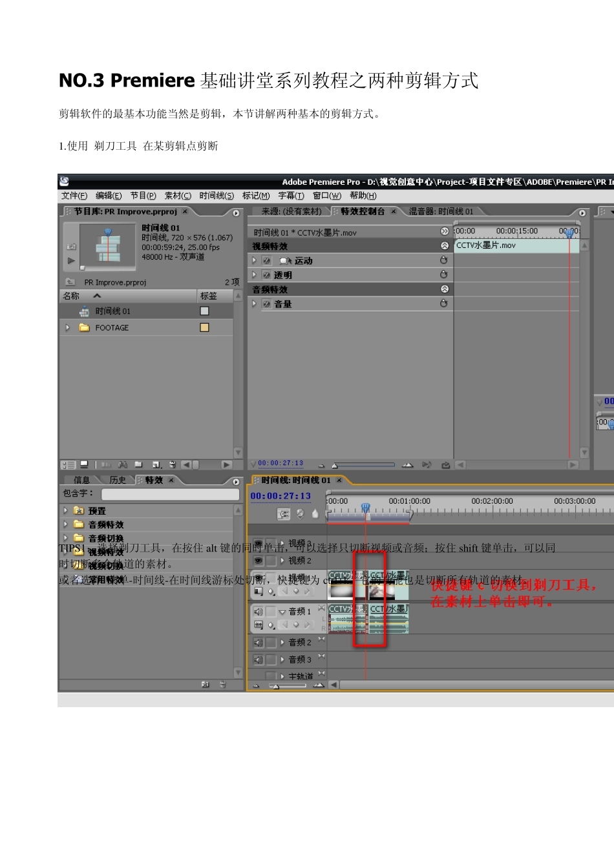Click zoom-in mountain icon in effect controls
614x868 pixels.
(407, 464)
